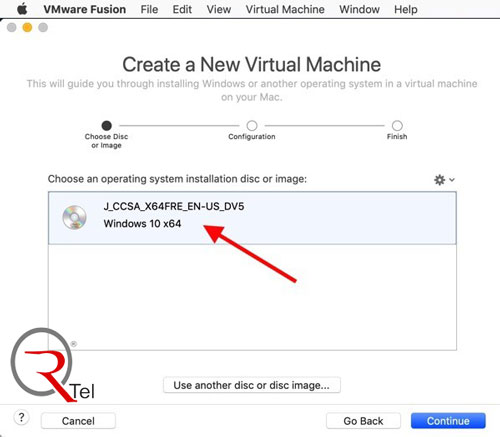Click the Configuration step indicator
The width and height of the screenshot is (500, 437).
(x=252, y=126)
